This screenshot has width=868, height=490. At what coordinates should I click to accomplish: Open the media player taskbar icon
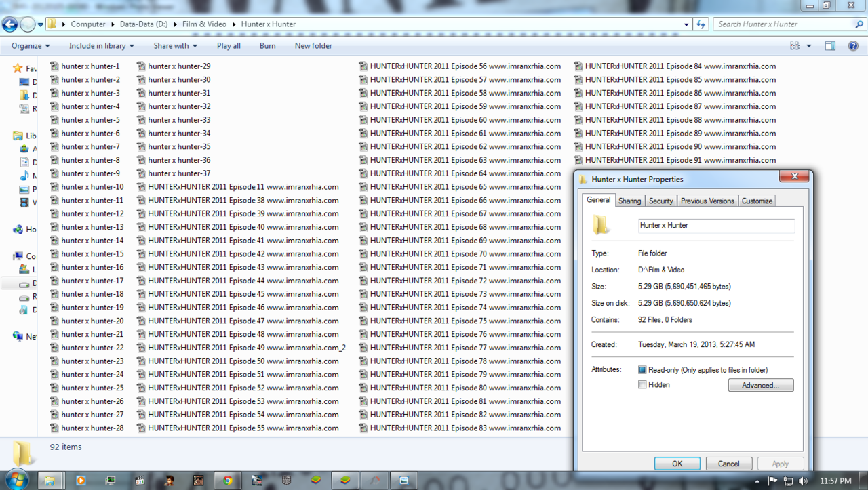pos(81,481)
